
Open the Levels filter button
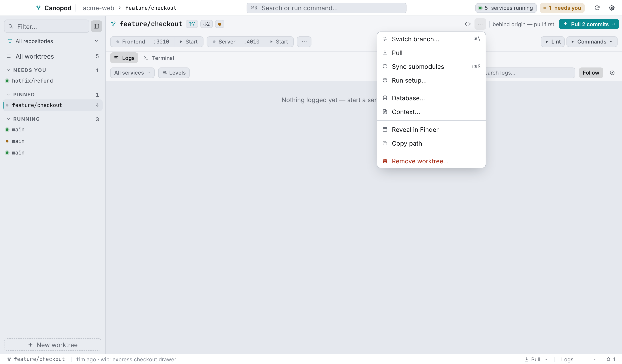[174, 73]
